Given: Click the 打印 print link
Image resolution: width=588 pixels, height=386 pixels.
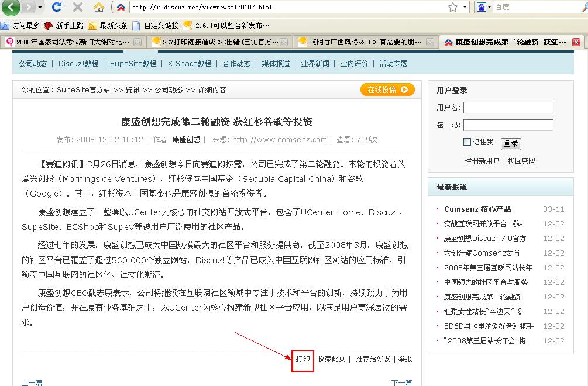Looking at the screenshot, I should (302, 359).
